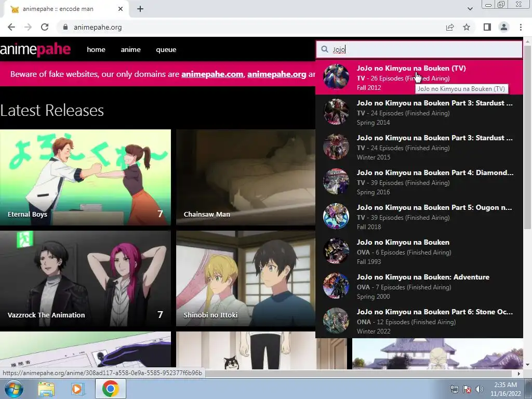Image resolution: width=532 pixels, height=399 pixels.
Task: Open the Stardust Spring 2014 result
Action: [419, 112]
